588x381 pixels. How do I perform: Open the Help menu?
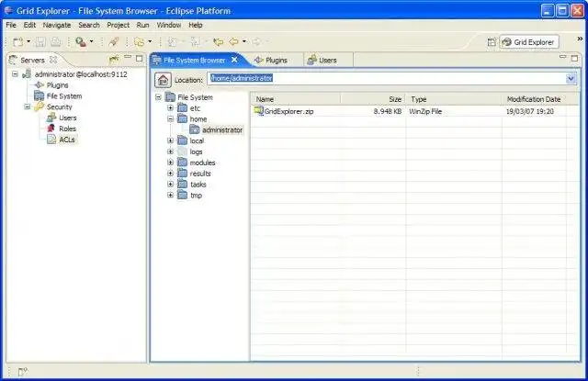coord(196,25)
